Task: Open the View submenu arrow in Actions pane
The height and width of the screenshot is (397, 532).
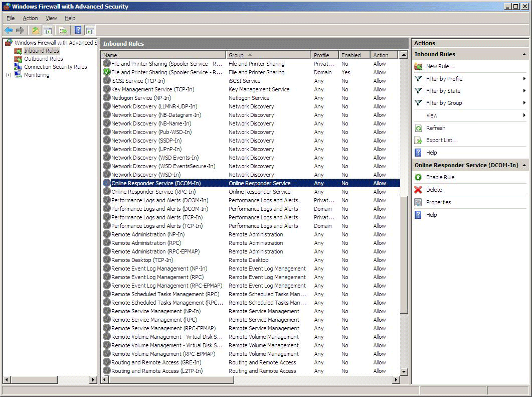Action: click(x=524, y=115)
